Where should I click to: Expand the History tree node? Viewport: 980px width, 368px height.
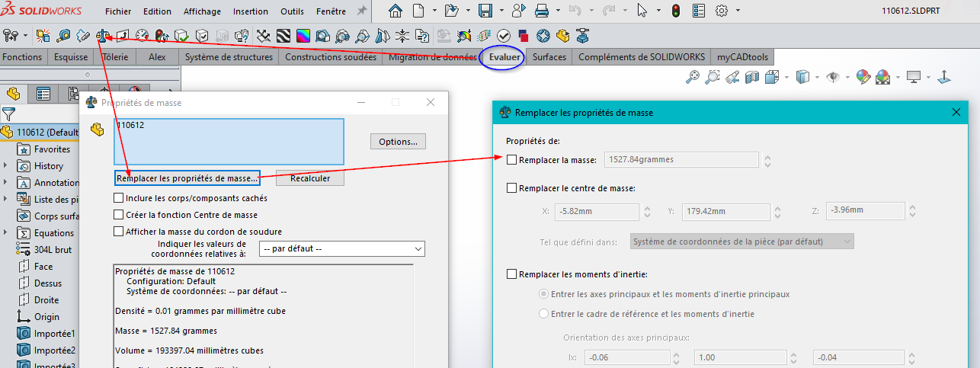(6, 166)
